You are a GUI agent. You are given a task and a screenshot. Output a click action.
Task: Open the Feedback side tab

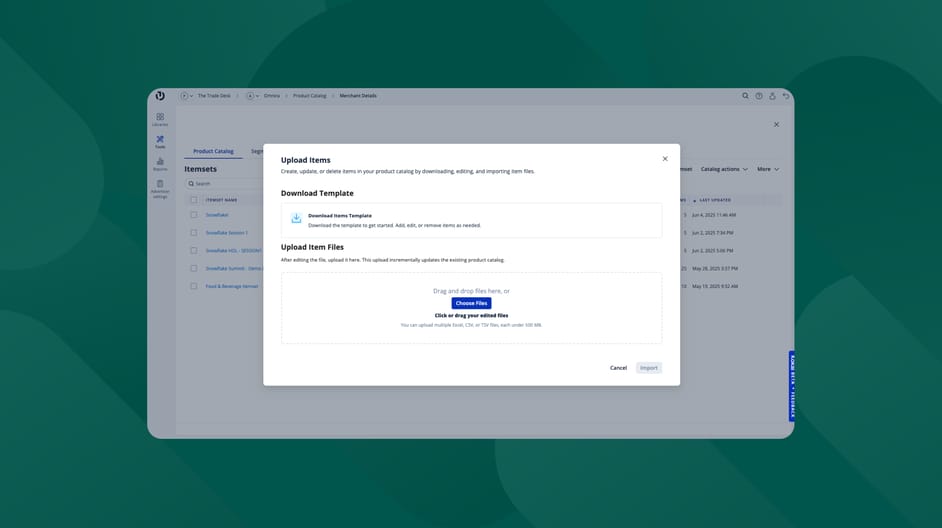click(x=792, y=386)
